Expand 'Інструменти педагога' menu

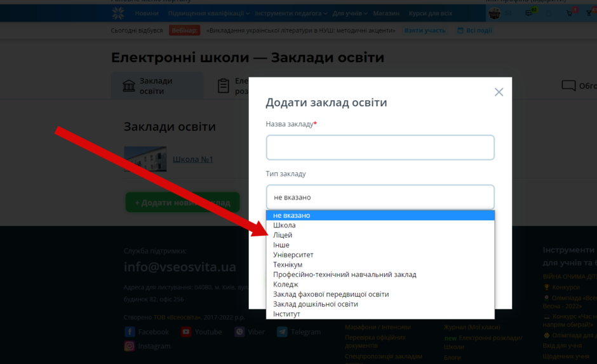(x=291, y=13)
